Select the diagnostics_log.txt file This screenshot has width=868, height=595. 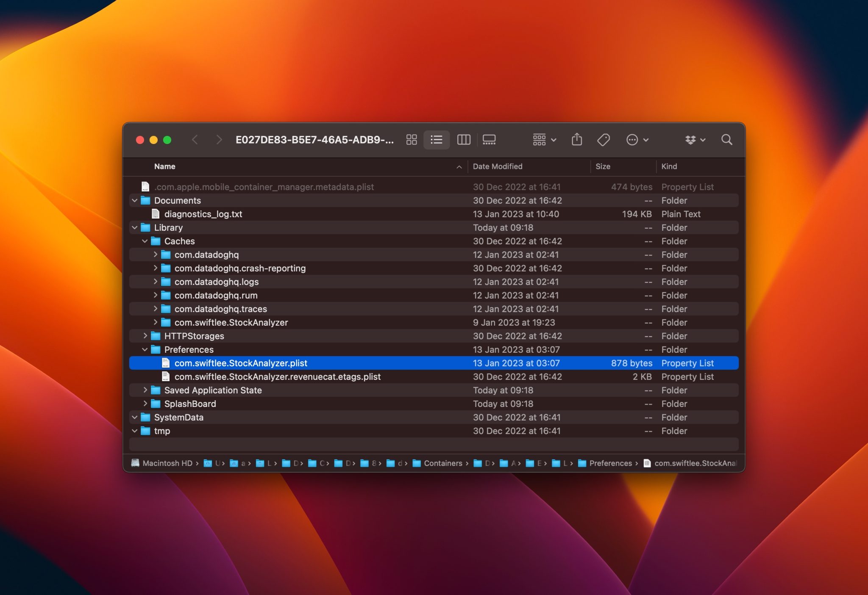(203, 214)
